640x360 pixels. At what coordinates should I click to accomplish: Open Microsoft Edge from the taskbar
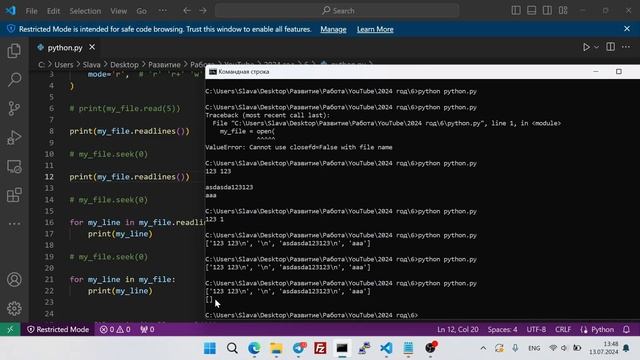[254, 348]
